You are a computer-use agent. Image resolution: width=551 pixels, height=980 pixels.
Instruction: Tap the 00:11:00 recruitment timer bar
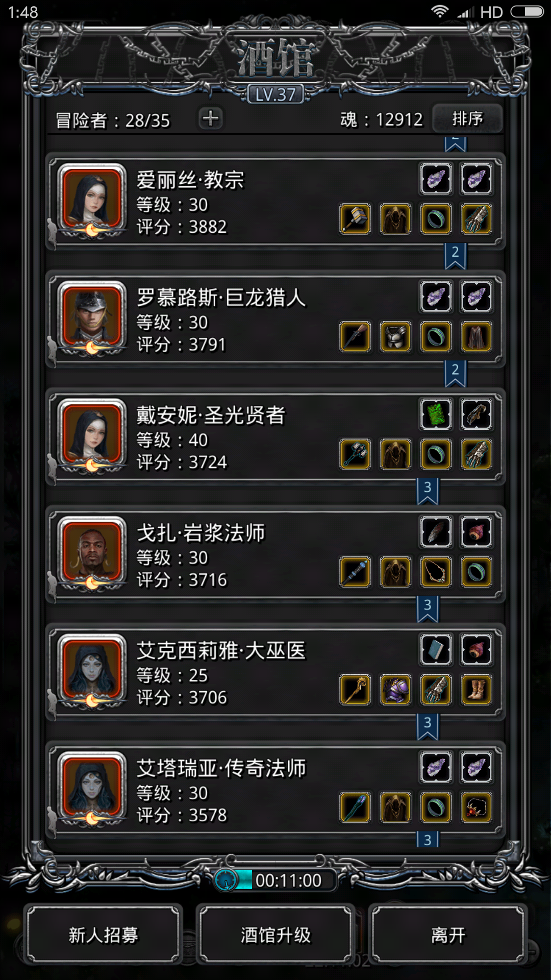point(275,880)
